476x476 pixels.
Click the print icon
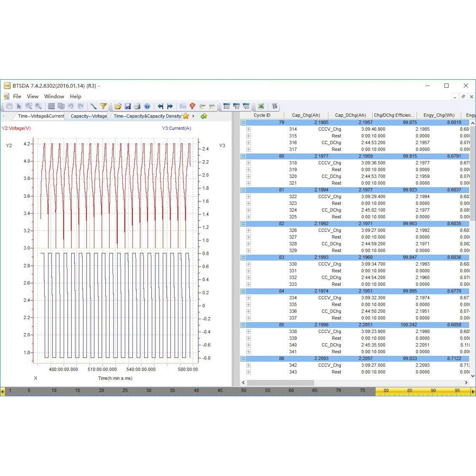point(137,106)
